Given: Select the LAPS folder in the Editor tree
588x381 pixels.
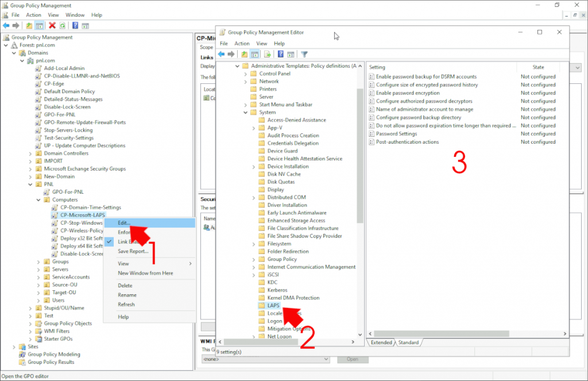Looking at the screenshot, I should 273,306.
